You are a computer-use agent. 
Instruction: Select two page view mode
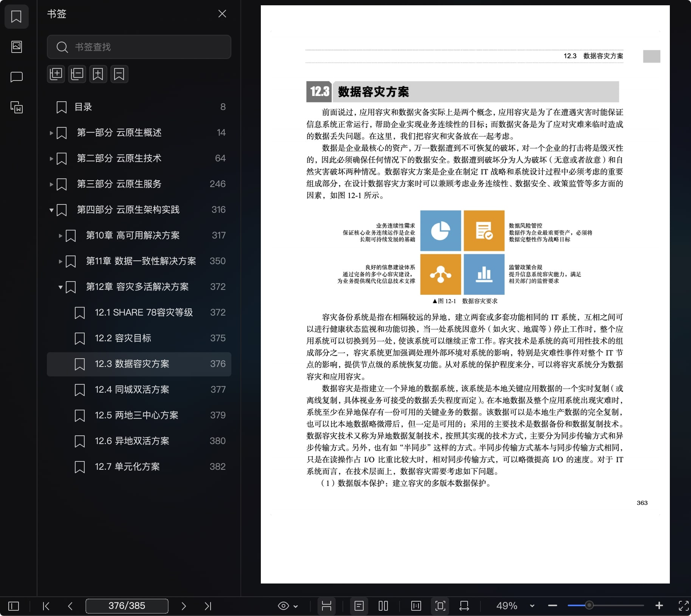coord(383,606)
